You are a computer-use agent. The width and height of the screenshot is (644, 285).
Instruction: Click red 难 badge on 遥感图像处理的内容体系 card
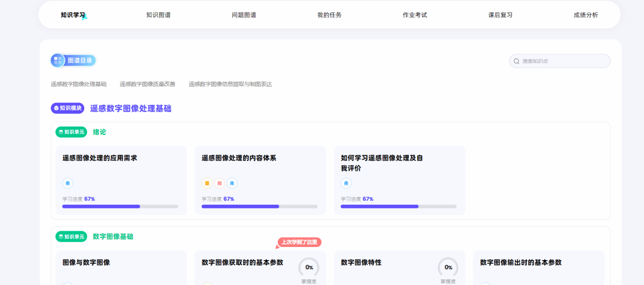tap(219, 183)
